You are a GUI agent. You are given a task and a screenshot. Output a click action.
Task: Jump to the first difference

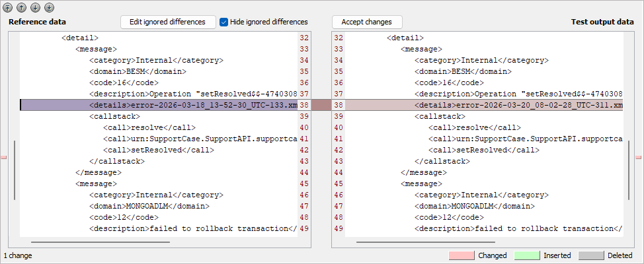coord(9,8)
